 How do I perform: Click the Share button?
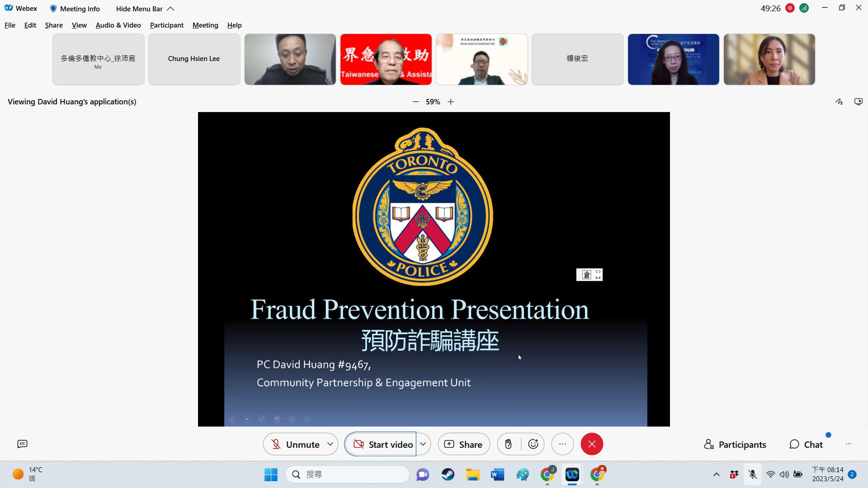click(463, 444)
